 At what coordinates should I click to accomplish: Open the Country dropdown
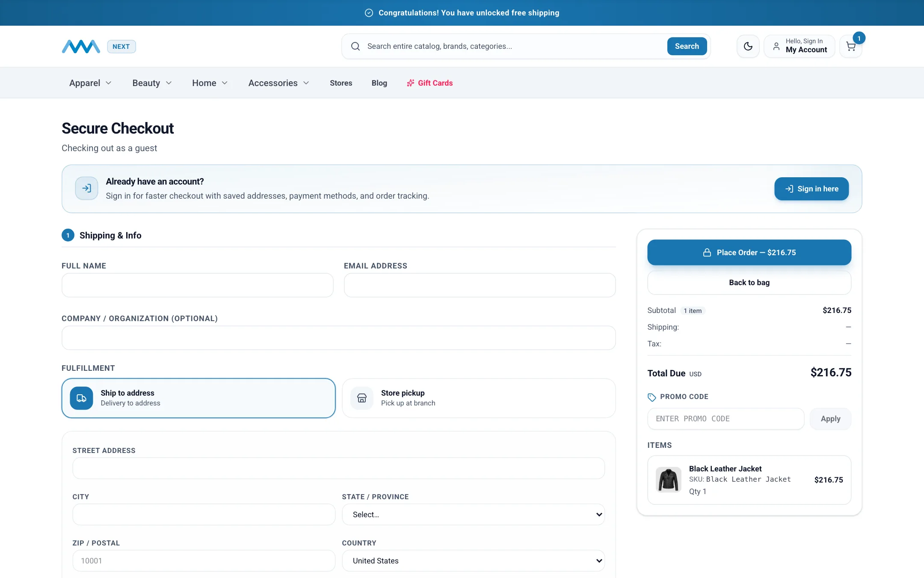473,561
